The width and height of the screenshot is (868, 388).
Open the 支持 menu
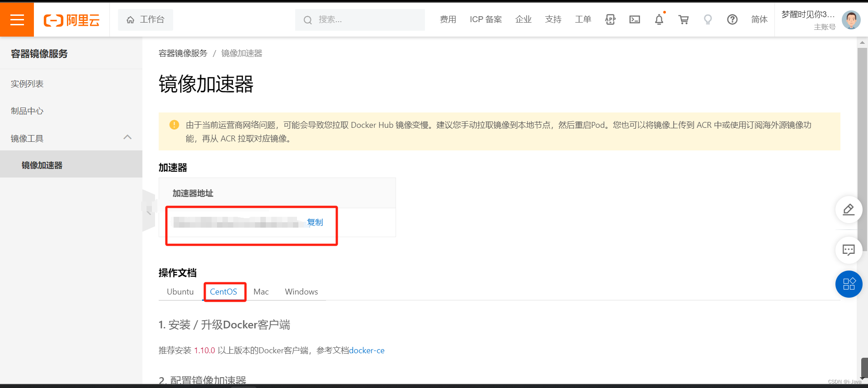(553, 19)
